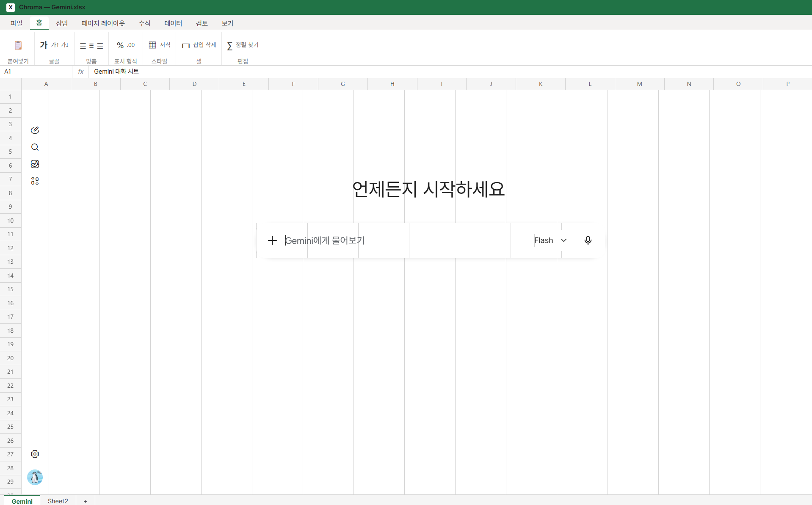This screenshot has width=812, height=505.
Task: Click the penguin profile avatar
Action: click(35, 477)
